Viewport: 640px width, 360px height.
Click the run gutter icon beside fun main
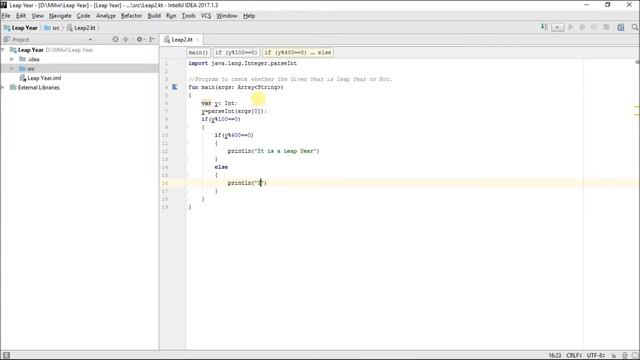[175, 87]
